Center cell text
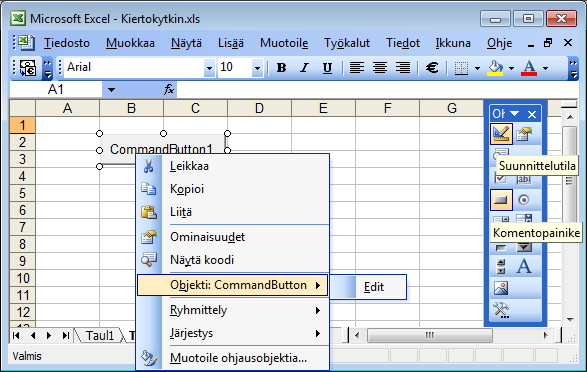Image resolution: width=587 pixels, height=372 pixels. tap(380, 68)
